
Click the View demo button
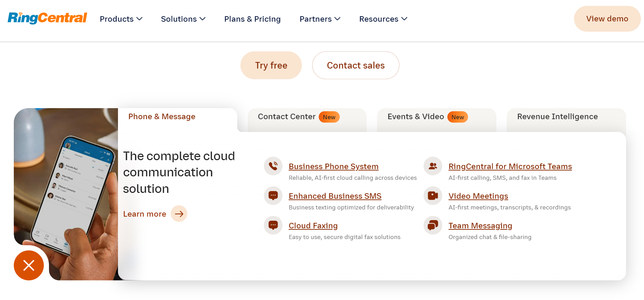click(607, 19)
